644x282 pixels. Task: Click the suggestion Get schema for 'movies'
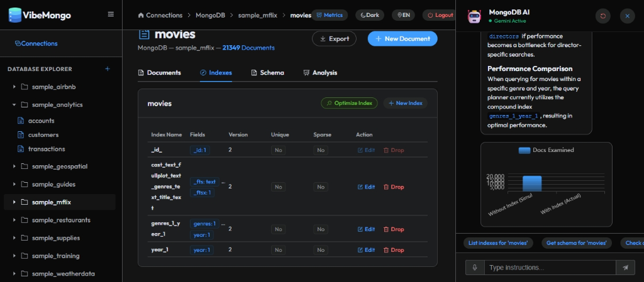coord(577,243)
